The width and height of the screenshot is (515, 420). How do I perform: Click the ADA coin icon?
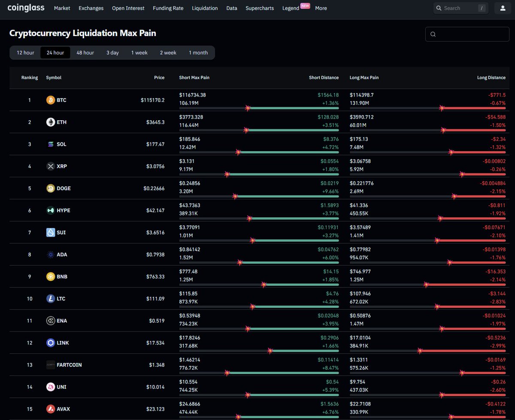[x=51, y=255]
